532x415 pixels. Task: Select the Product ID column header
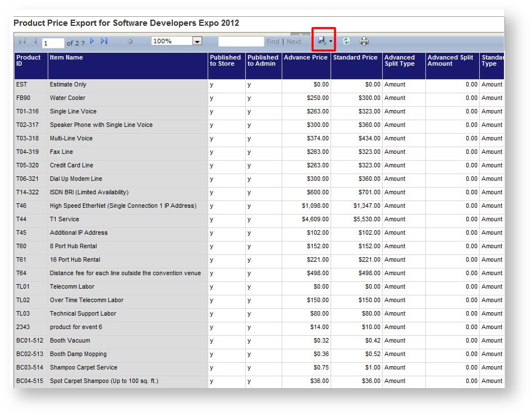[x=30, y=66]
